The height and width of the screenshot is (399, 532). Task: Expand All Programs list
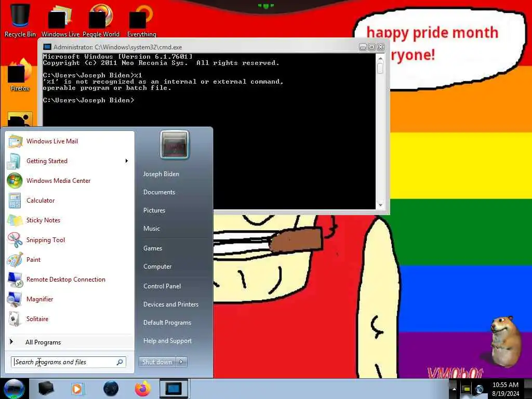click(x=43, y=342)
